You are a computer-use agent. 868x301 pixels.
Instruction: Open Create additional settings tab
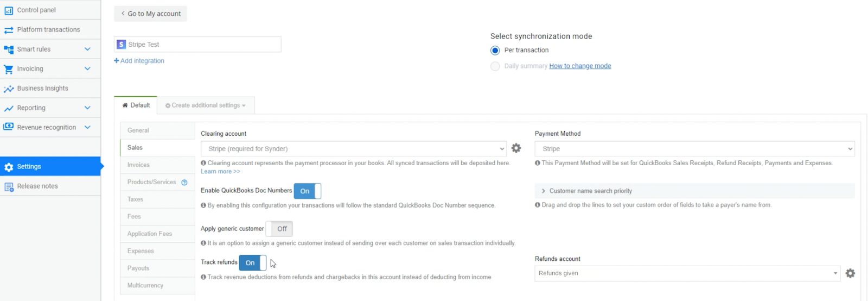point(206,105)
